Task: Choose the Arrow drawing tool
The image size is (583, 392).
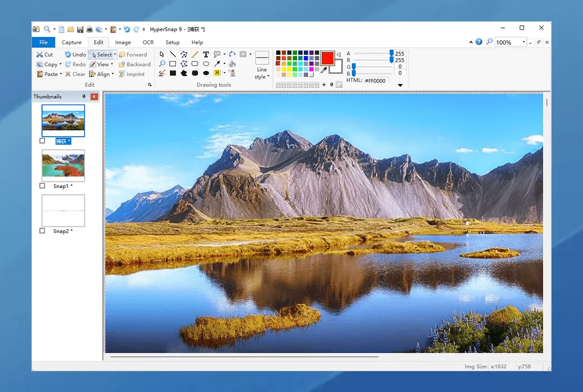Action: click(x=217, y=64)
